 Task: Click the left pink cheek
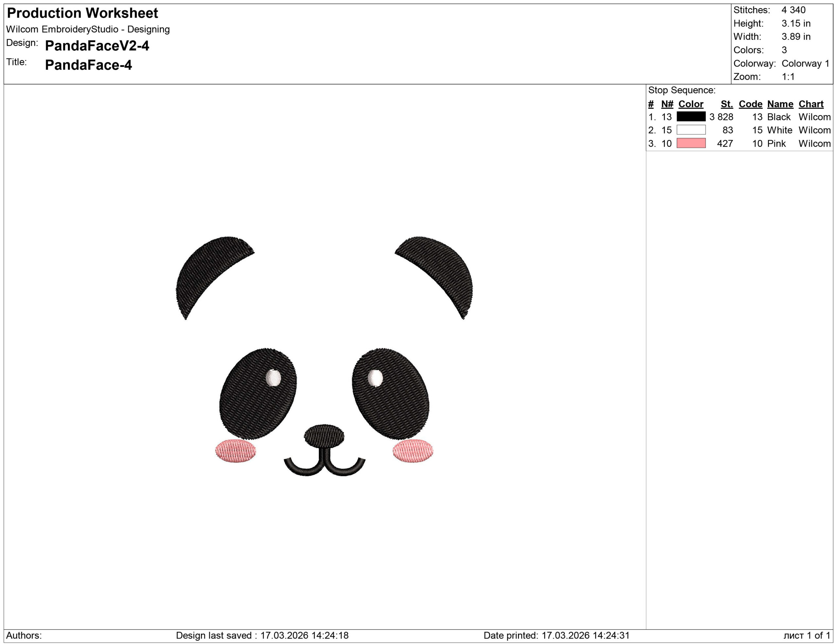[235, 451]
